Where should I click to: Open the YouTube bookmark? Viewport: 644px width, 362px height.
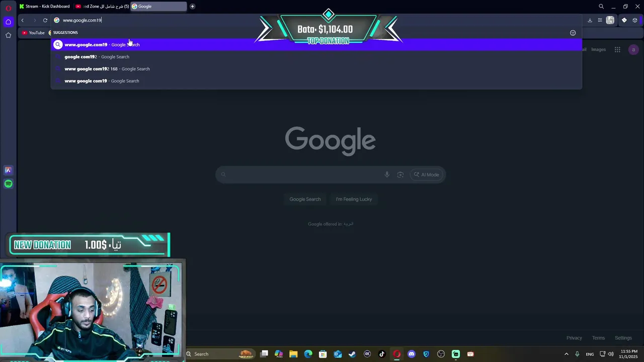[x=33, y=33]
